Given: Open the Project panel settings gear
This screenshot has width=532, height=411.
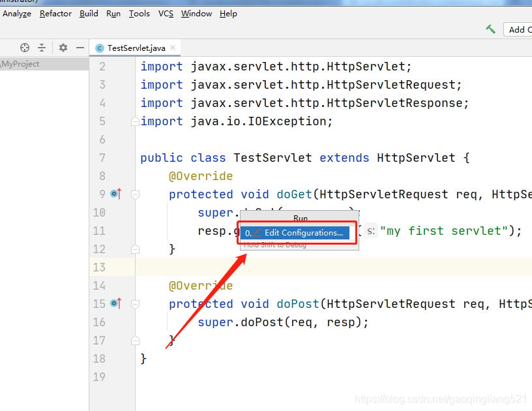Looking at the screenshot, I should pyautogui.click(x=63, y=48).
